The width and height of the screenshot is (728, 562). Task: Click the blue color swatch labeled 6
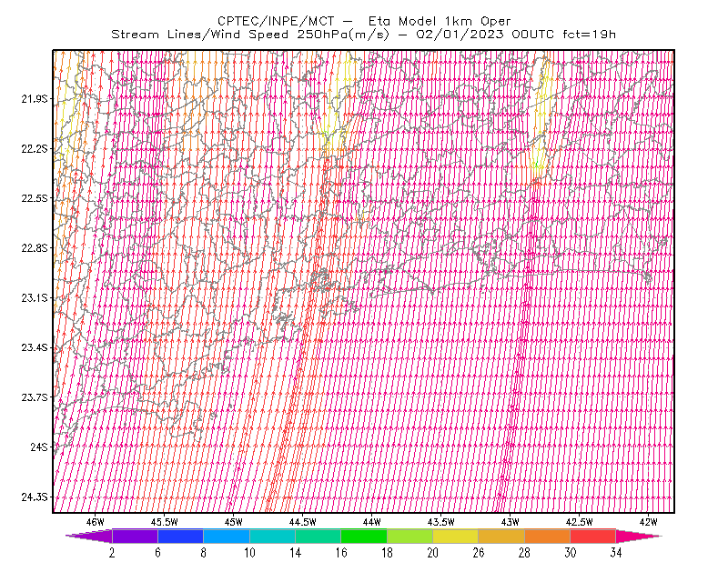pyautogui.click(x=180, y=536)
